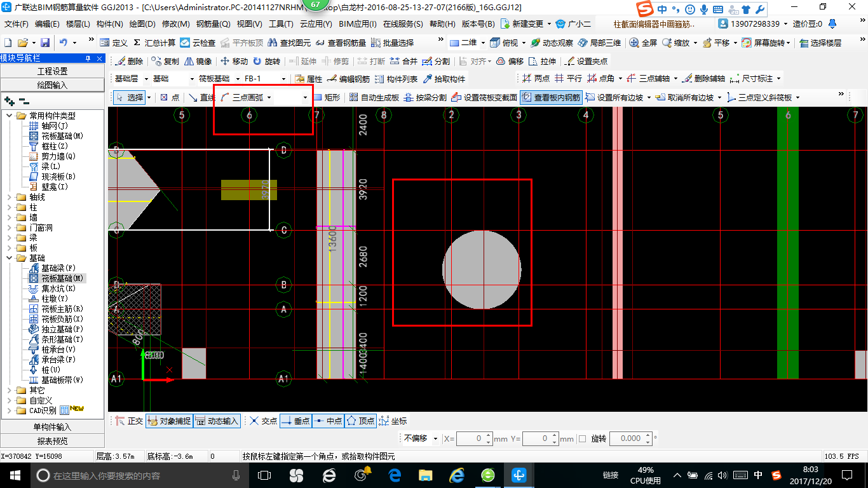Viewport: 868px width, 488px height.
Task: Open 构件列表 component list
Action: (x=396, y=79)
